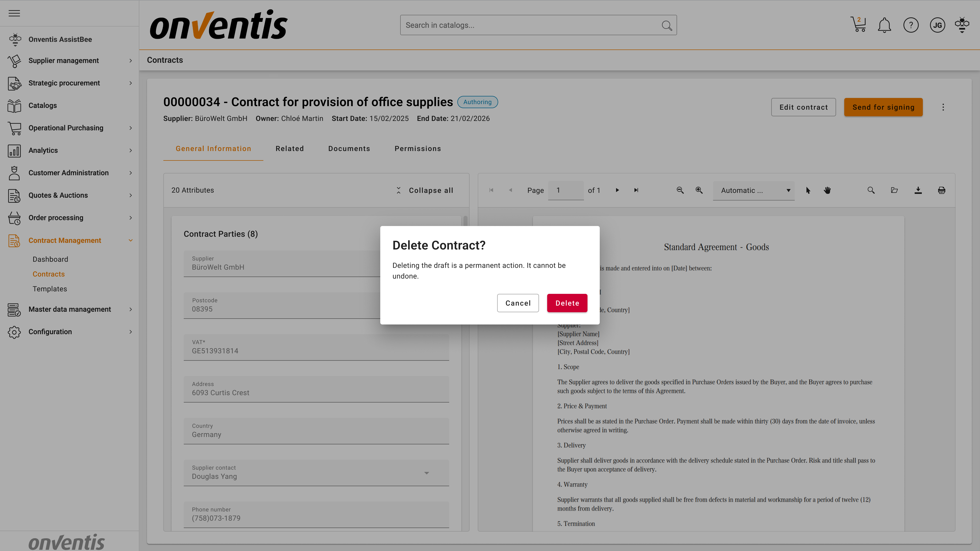Open the Automatic zoom dropdown
Viewport: 980px width, 551px height.
[754, 191]
